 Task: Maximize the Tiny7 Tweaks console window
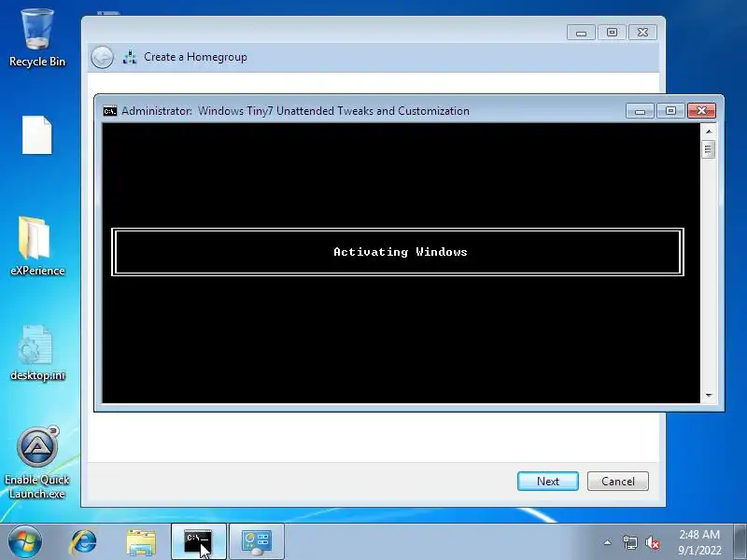pos(670,111)
